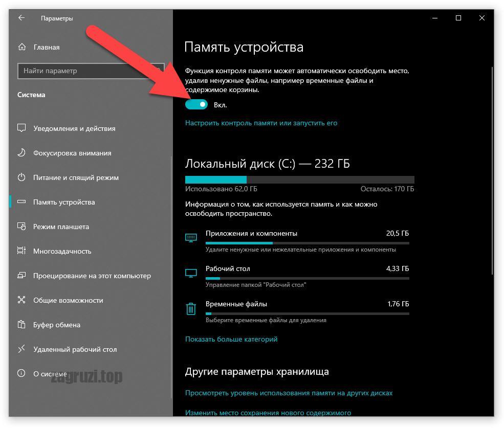Image resolution: width=504 pixels, height=428 pixels.
Task: Click the trash icon next to Временные файлы
Action: pyautogui.click(x=191, y=309)
